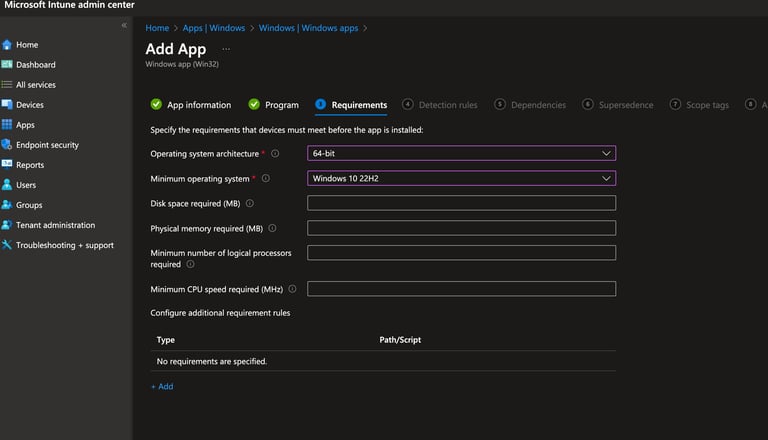
Task: Switch to the Program tab
Action: tap(274, 105)
